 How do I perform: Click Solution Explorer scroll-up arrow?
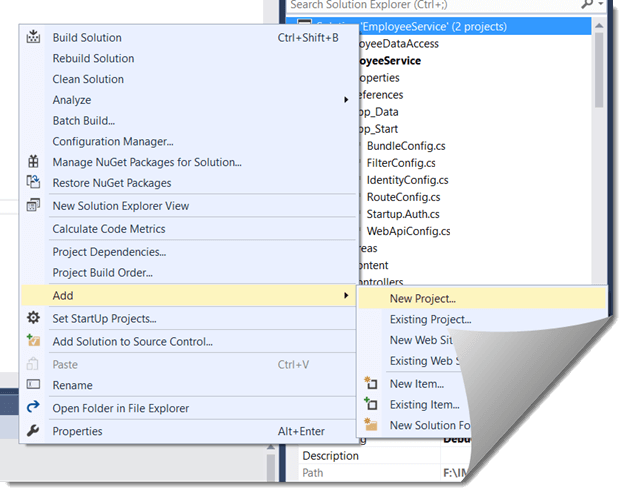point(599,25)
